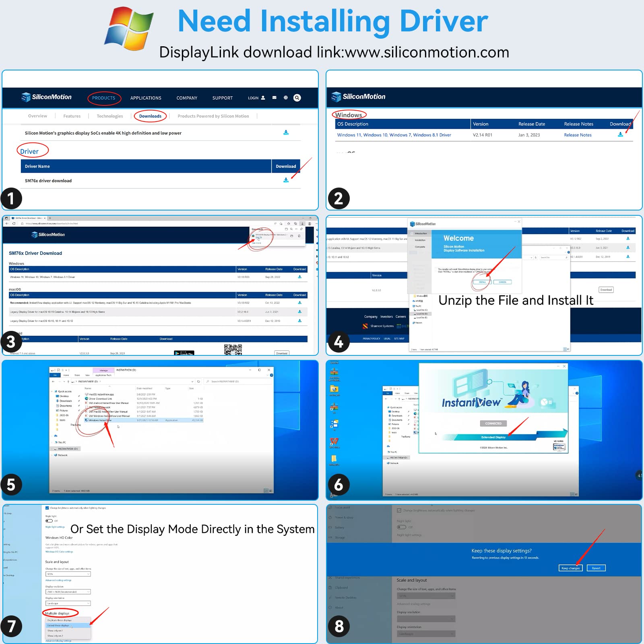Toggle the Night light switch
Image resolution: width=644 pixels, height=644 pixels.
50,521
